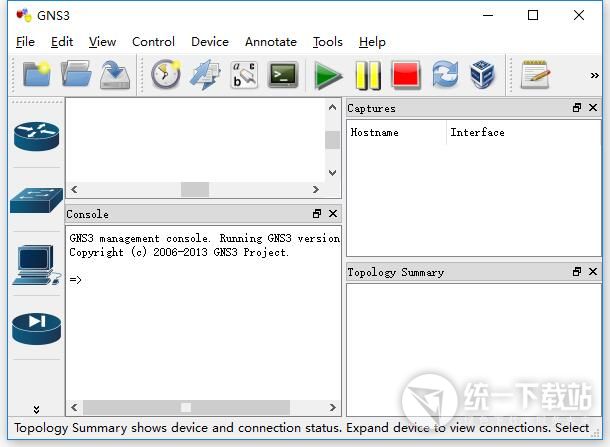Undock the Console panel

click(317, 214)
